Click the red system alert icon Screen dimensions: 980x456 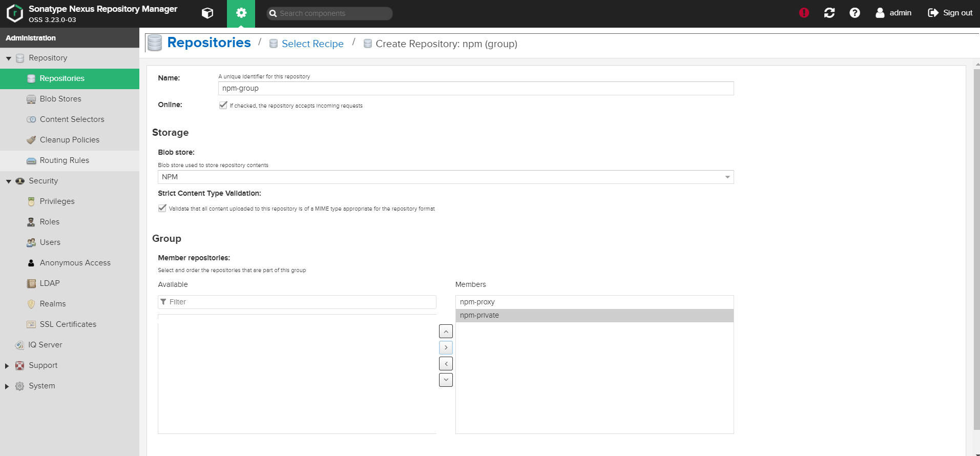(804, 13)
